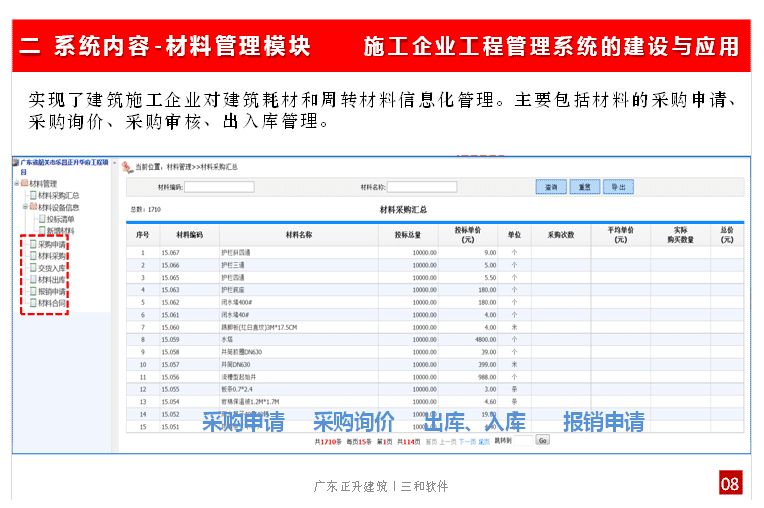This screenshot has width=764, height=508.
Task: Select the row with code 15.055
Action: tap(435, 389)
